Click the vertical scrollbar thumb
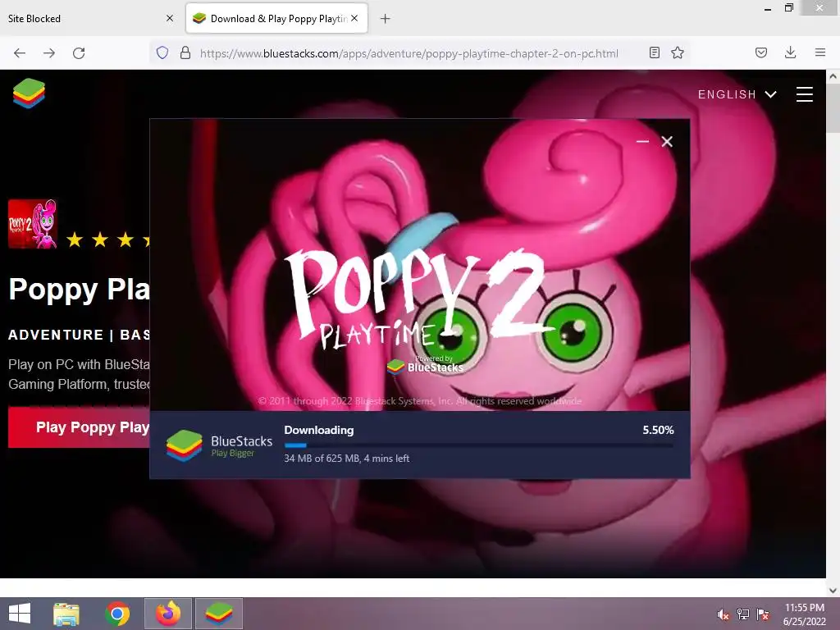 [833, 107]
